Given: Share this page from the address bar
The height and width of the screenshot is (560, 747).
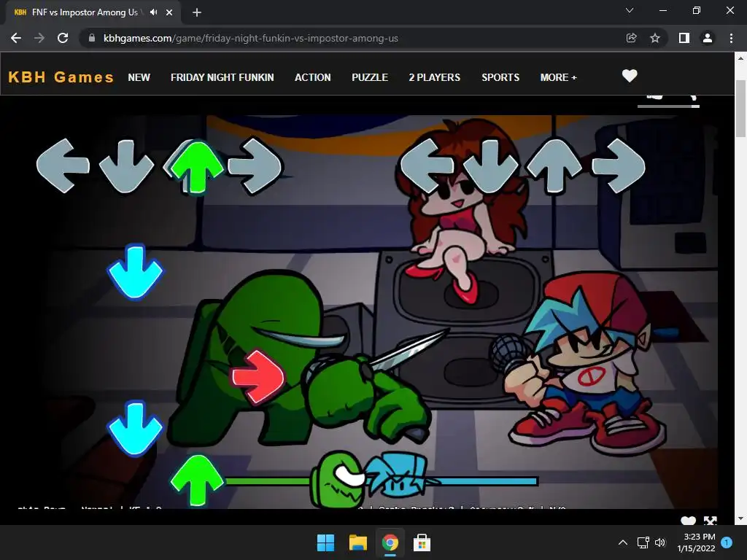Looking at the screenshot, I should coord(631,38).
